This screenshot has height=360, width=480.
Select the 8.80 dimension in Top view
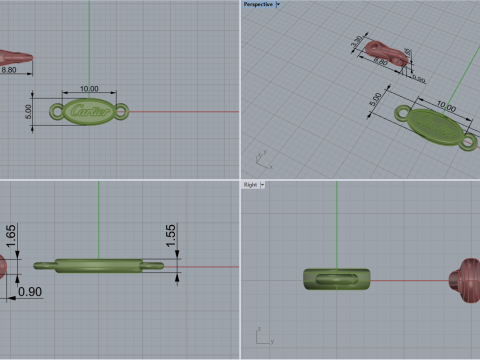9,70
